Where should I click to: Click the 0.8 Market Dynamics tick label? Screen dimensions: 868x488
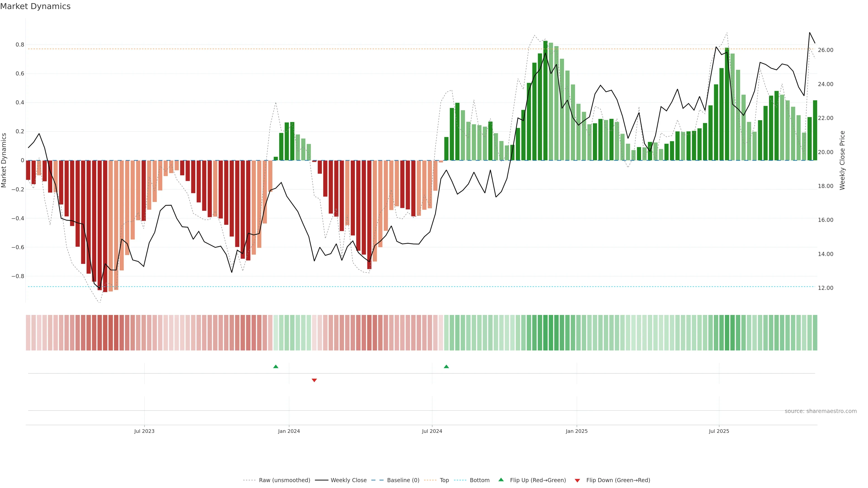pos(20,45)
